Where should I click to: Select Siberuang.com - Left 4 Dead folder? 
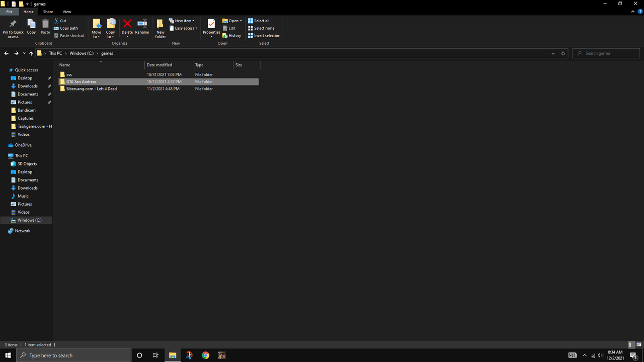tap(158, 88)
